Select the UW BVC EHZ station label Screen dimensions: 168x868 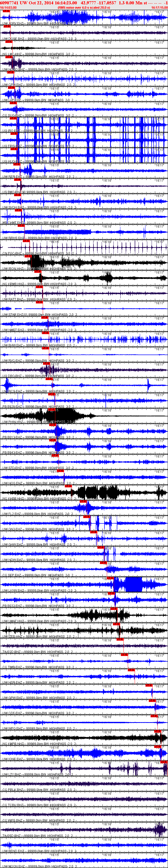pyautogui.click(x=38, y=360)
